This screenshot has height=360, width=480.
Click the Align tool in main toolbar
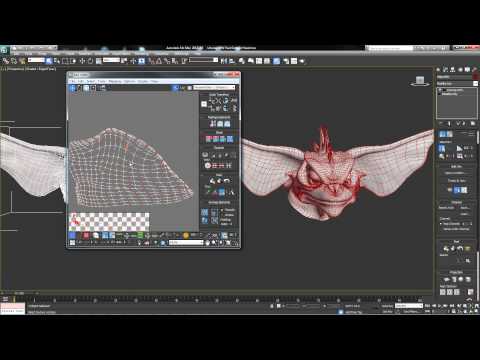coord(232,61)
